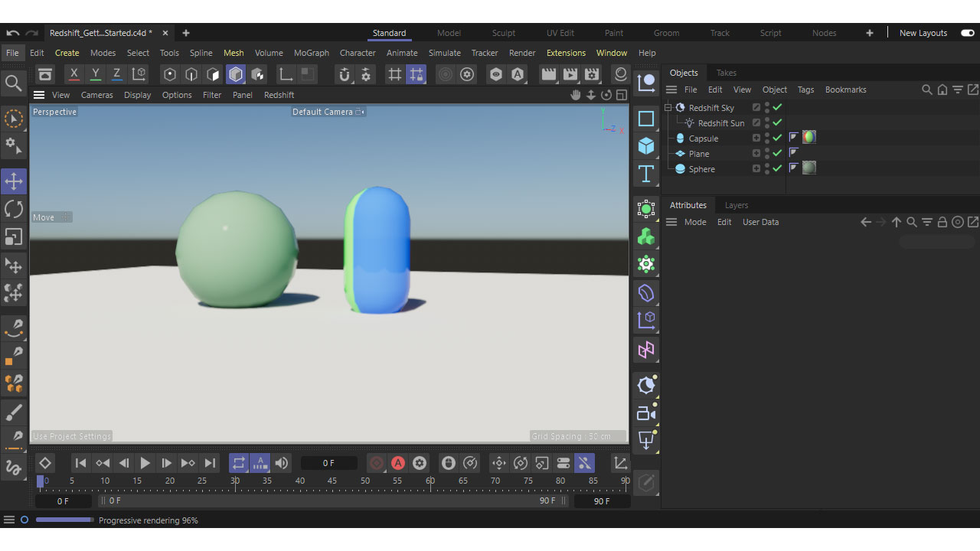Open the Object Manager hamburger menu
Viewport: 980px width, 551px height.
[671, 90]
